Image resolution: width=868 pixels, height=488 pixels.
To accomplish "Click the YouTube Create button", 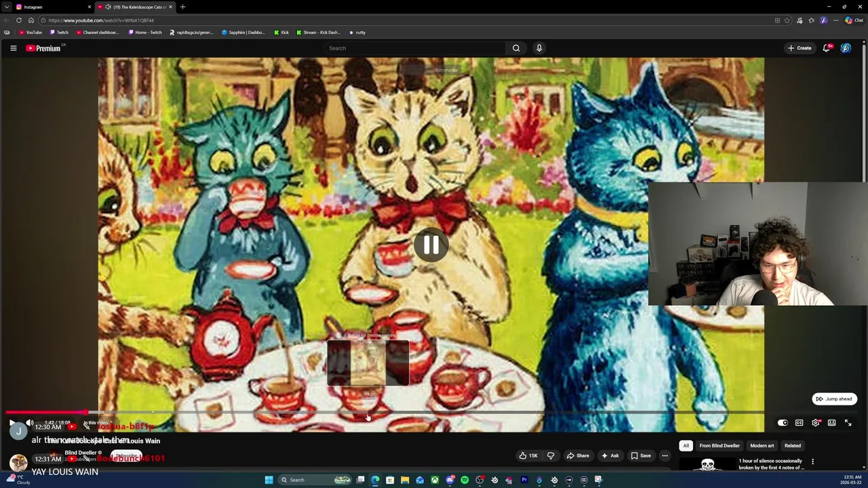I will click(800, 48).
